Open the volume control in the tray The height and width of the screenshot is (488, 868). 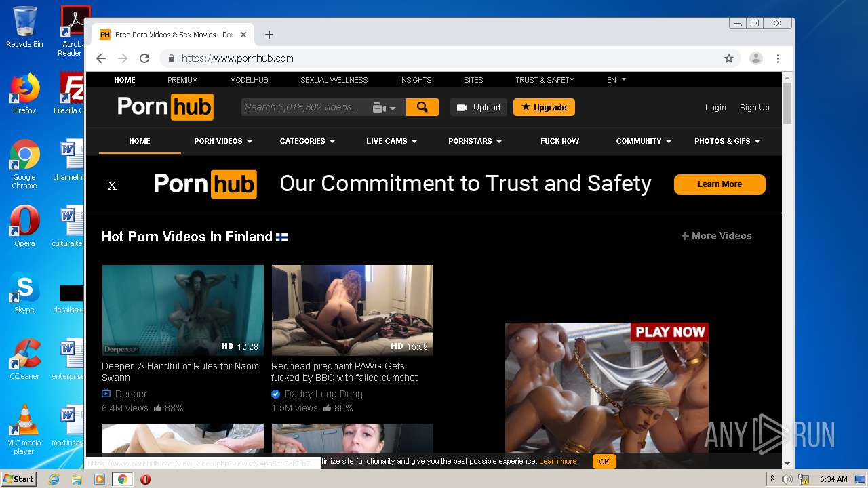pos(788,479)
